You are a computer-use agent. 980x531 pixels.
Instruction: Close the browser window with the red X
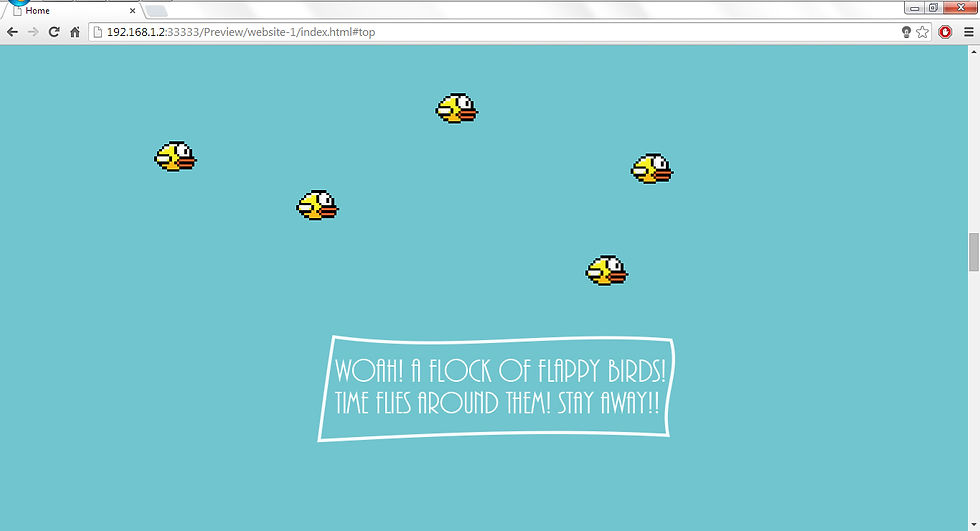[961, 7]
